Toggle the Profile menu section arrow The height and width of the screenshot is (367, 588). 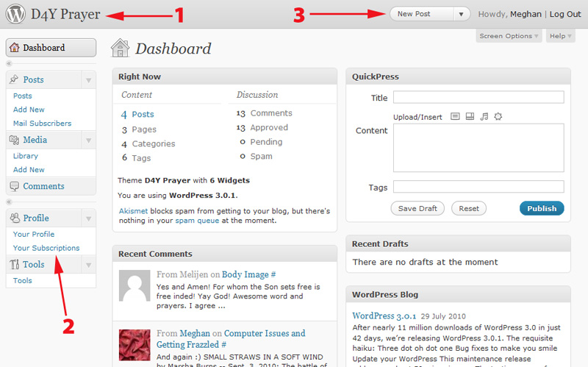pyautogui.click(x=89, y=218)
